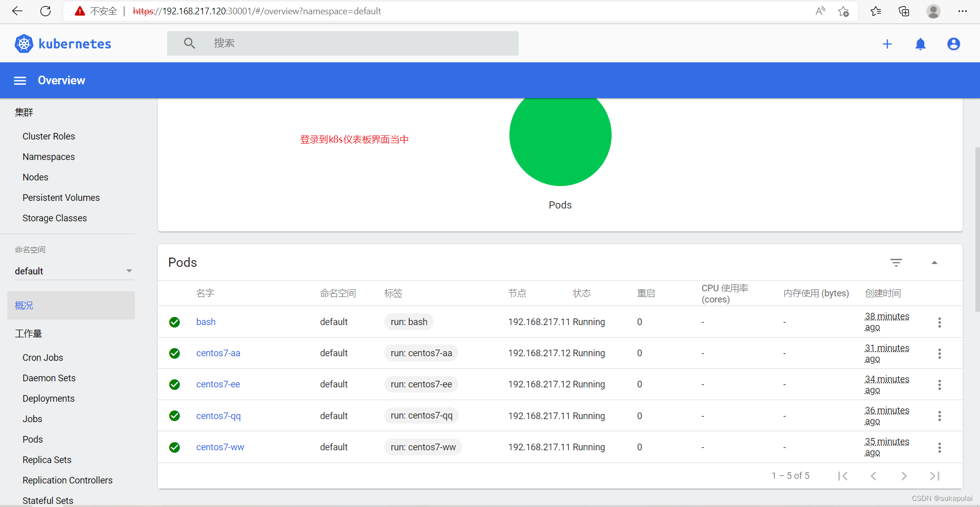Click the plus create-resource icon
980x507 pixels.
[x=887, y=44]
